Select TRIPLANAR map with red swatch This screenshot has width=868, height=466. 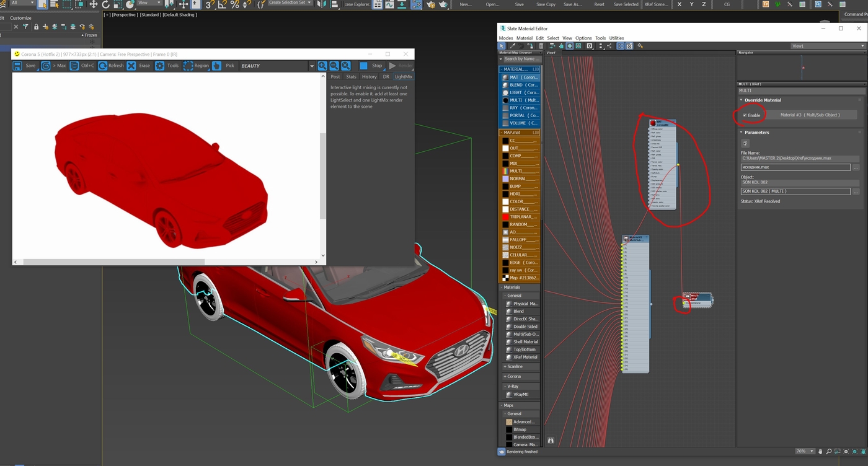pyautogui.click(x=520, y=217)
